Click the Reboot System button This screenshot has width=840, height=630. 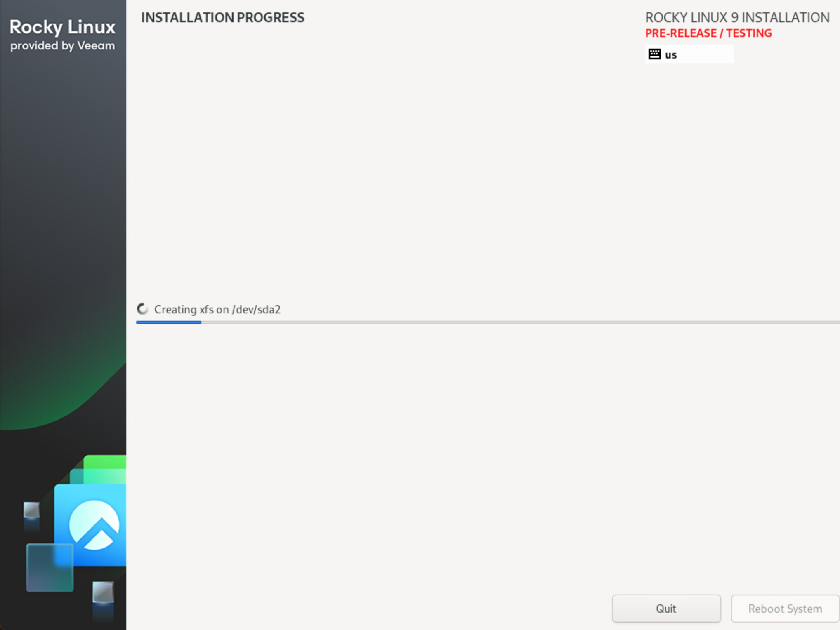point(785,609)
